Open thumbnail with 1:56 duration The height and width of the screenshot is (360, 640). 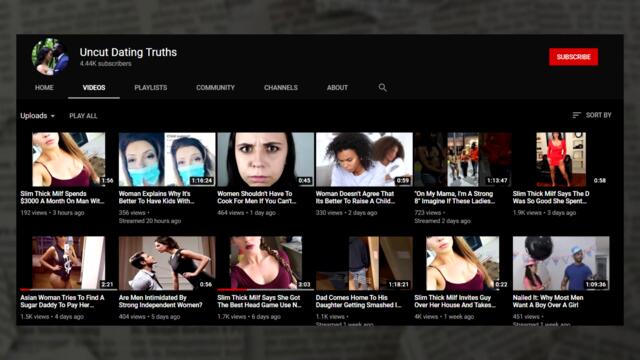(68, 159)
